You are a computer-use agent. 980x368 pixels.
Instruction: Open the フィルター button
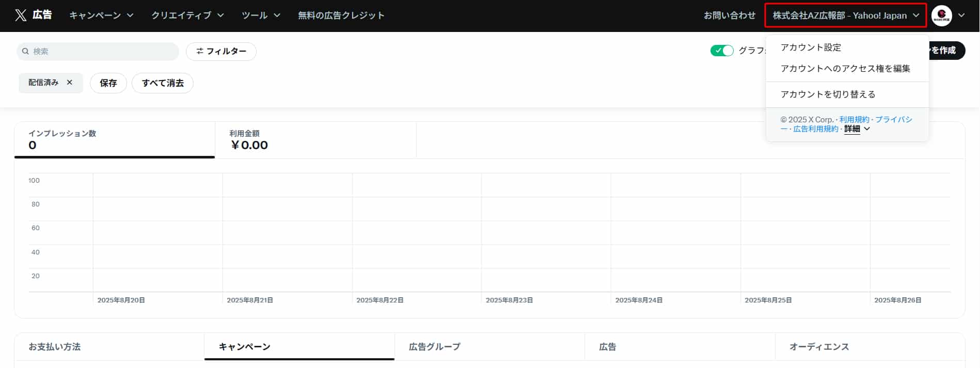pos(221,52)
